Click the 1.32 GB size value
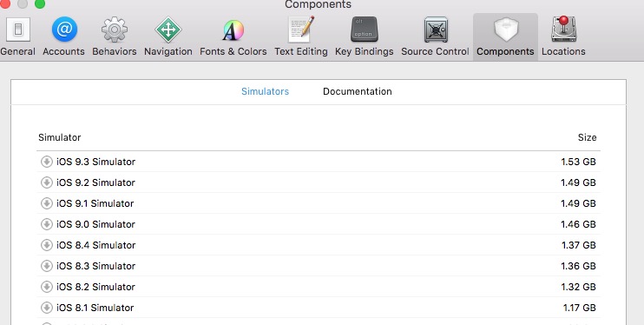 pyautogui.click(x=578, y=287)
